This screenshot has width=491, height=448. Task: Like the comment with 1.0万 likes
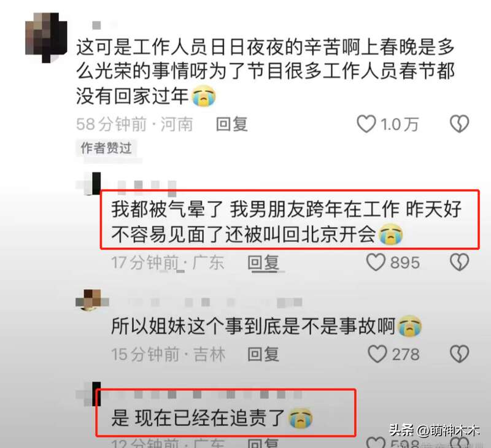pos(366,124)
